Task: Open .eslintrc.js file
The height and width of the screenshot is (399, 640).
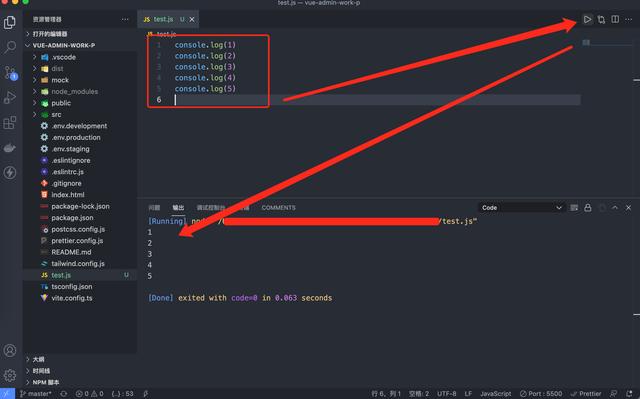Action: tap(80, 172)
